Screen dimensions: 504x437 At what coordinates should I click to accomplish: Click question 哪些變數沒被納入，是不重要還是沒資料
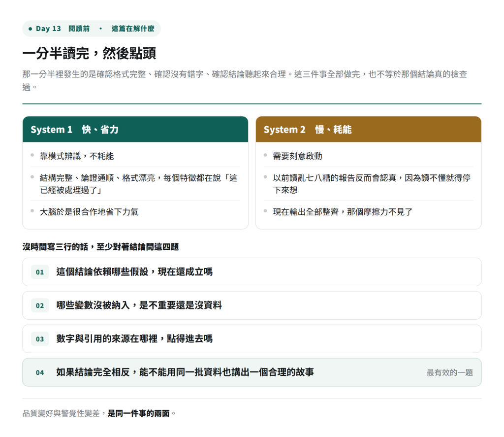point(252,305)
